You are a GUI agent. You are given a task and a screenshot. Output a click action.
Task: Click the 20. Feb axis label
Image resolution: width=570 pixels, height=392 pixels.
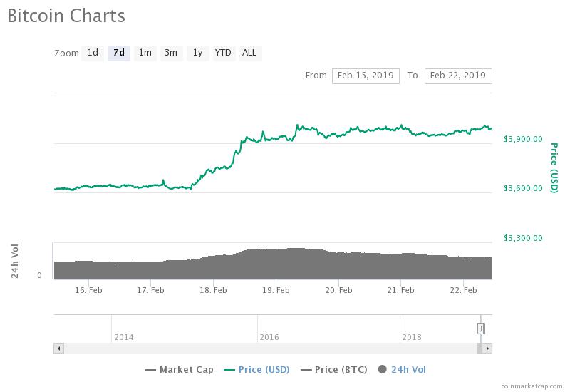[338, 290]
